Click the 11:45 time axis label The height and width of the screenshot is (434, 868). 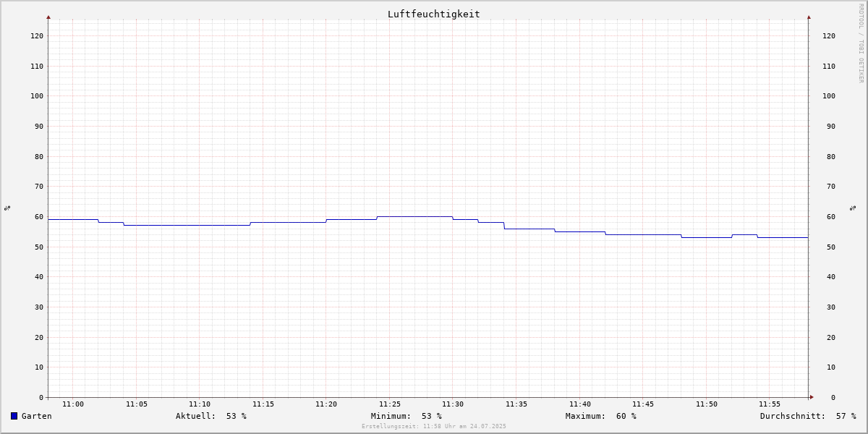643,404
